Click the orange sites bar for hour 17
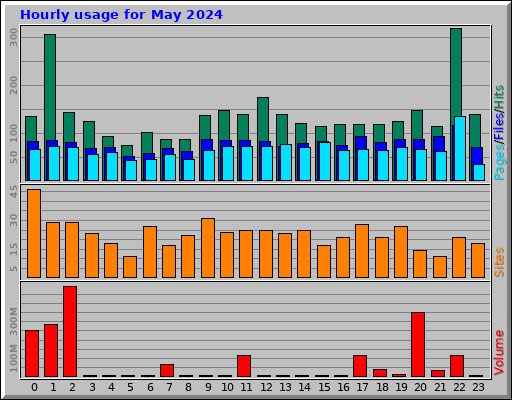 coord(362,251)
